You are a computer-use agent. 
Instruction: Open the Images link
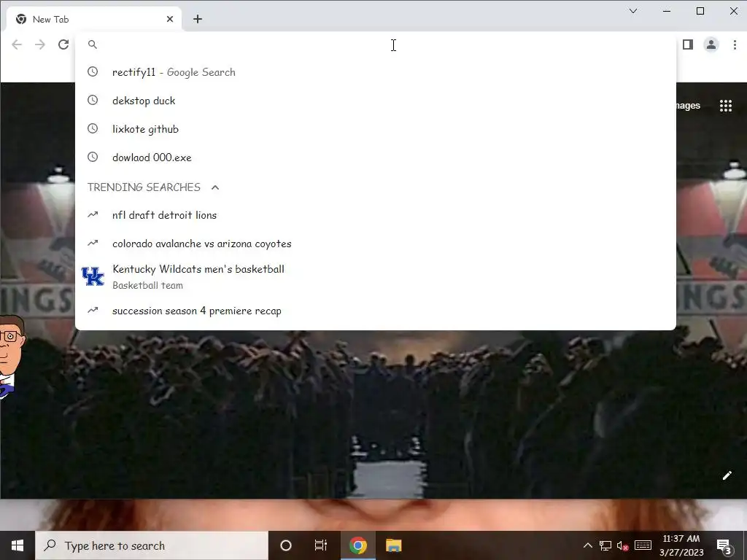tap(688, 105)
